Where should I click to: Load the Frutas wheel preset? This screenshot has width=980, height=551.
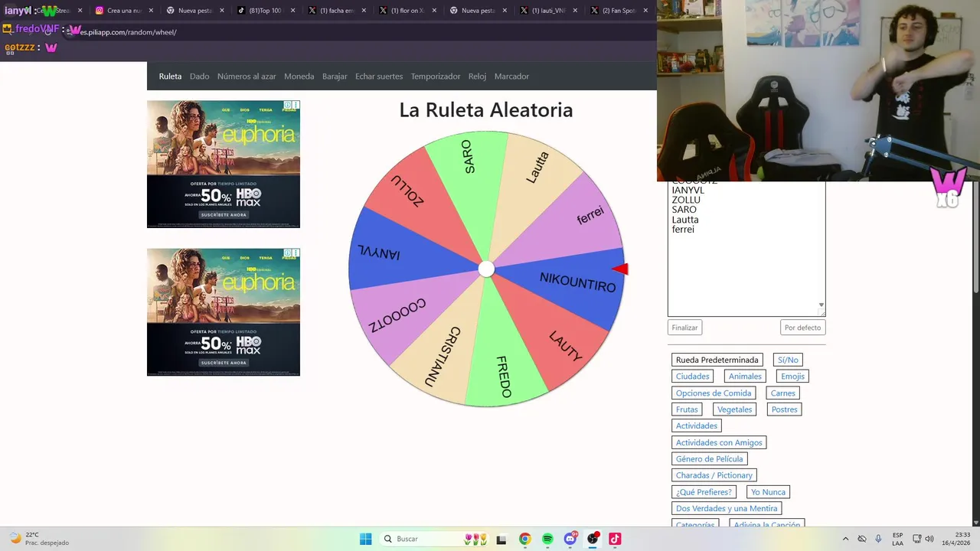tap(687, 409)
